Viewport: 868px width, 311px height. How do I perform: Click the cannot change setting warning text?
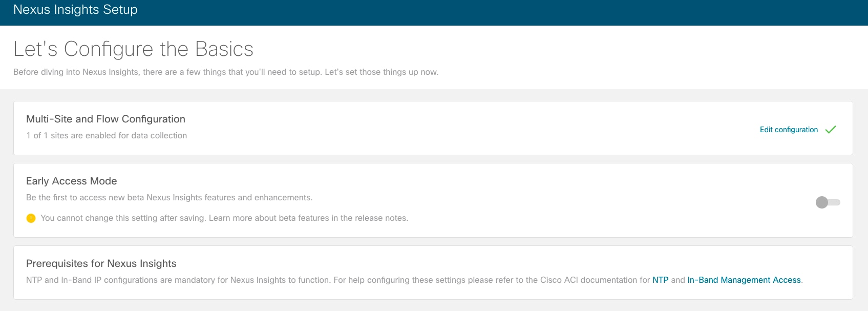(x=123, y=218)
